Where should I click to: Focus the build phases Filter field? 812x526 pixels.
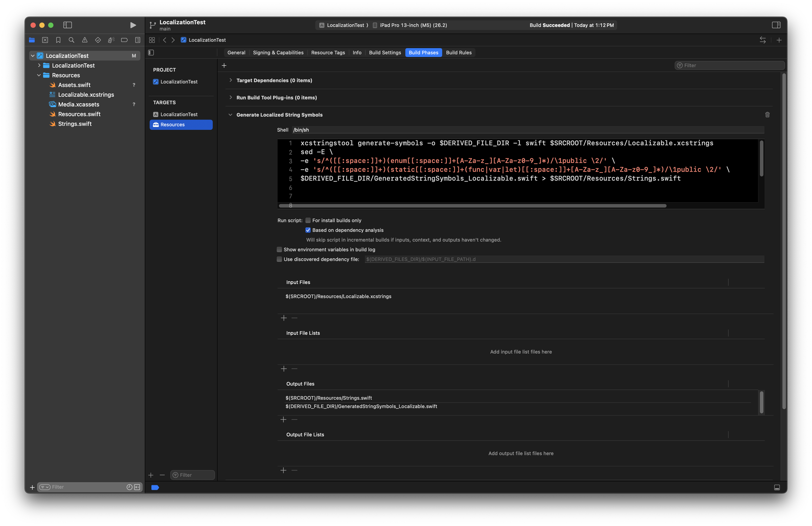point(730,65)
